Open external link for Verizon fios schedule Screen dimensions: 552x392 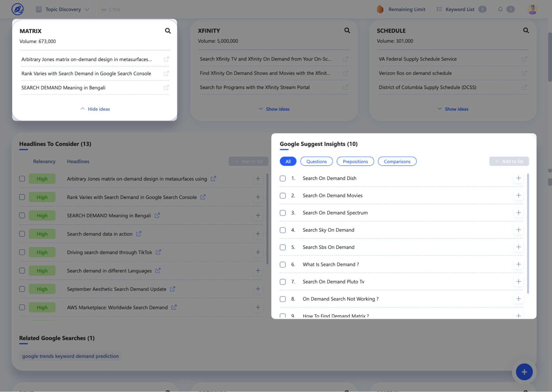[x=524, y=73]
